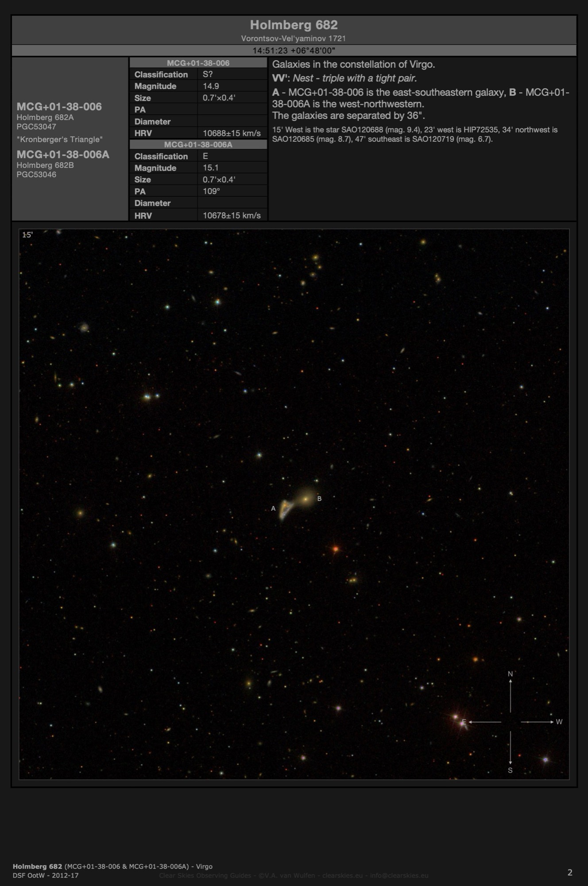The image size is (588, 886).
Task: Select the 'Holmberg 682' page title
Action: 294,25
